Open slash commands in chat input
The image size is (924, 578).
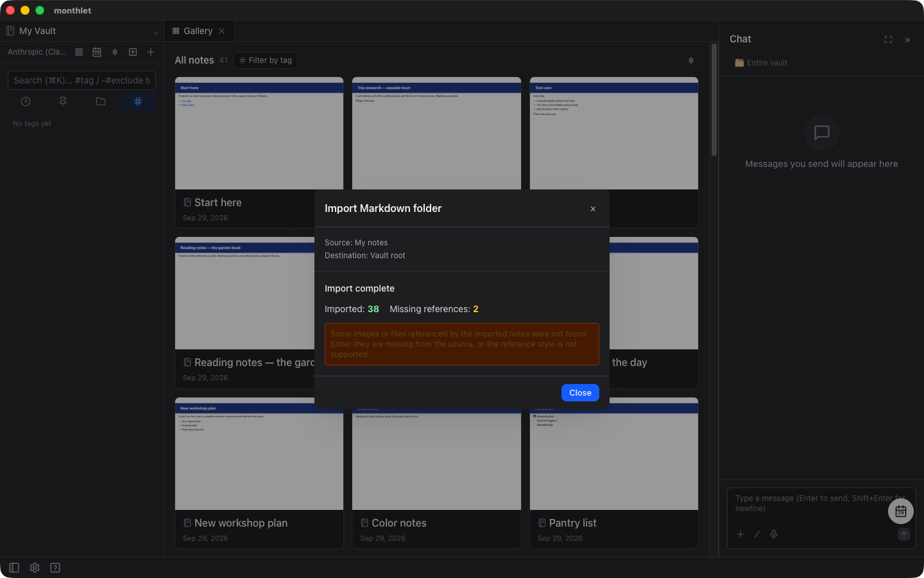(x=757, y=534)
